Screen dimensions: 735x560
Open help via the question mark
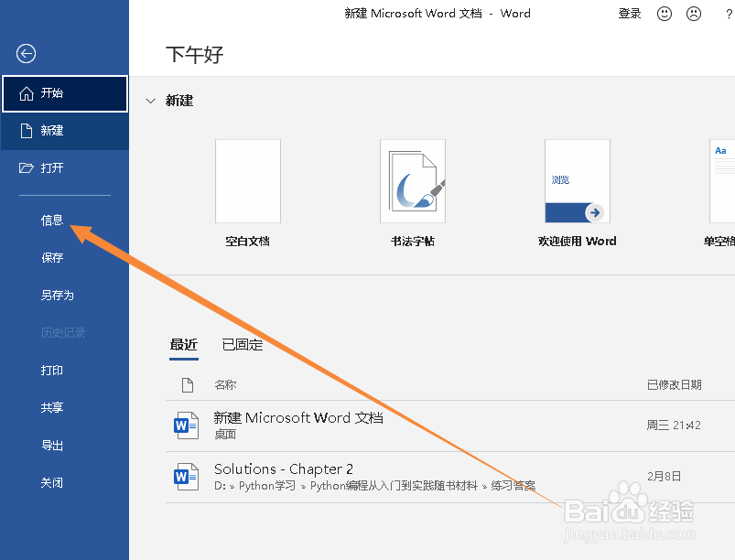click(729, 14)
